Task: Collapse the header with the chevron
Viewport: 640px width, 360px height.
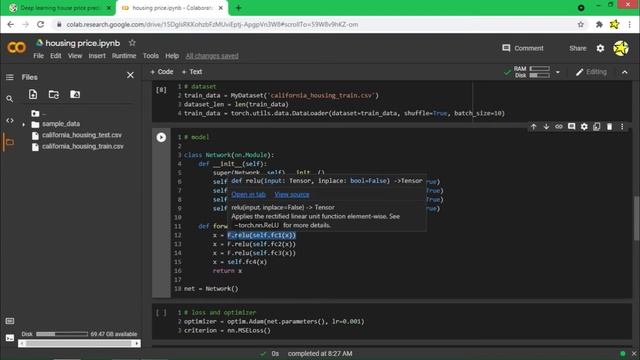Action: point(624,72)
